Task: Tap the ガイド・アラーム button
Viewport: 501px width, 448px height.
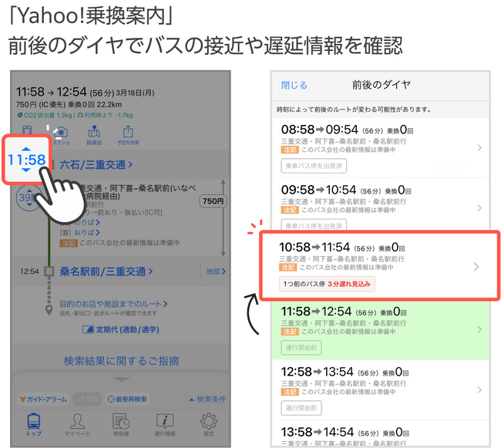Action: [43, 399]
